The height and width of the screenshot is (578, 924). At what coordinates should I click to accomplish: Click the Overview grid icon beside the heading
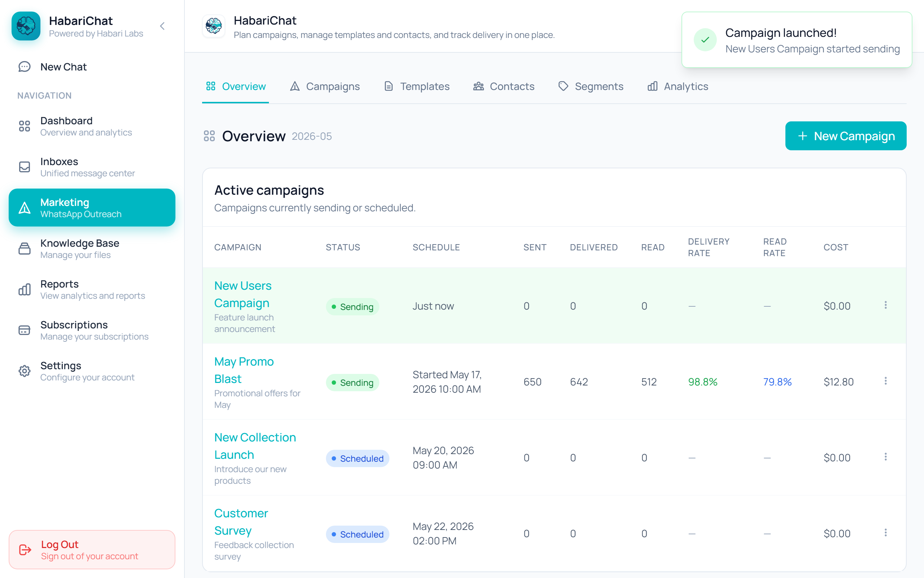point(209,136)
